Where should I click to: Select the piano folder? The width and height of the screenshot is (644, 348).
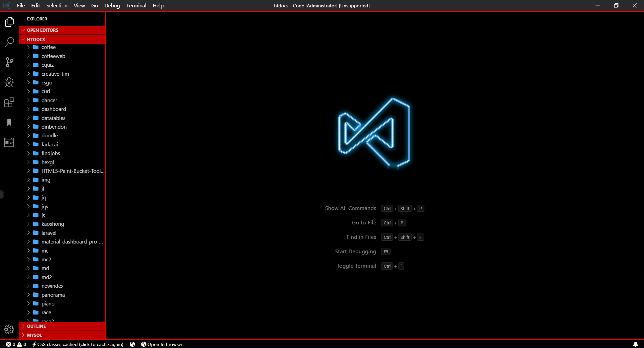tap(62, 303)
